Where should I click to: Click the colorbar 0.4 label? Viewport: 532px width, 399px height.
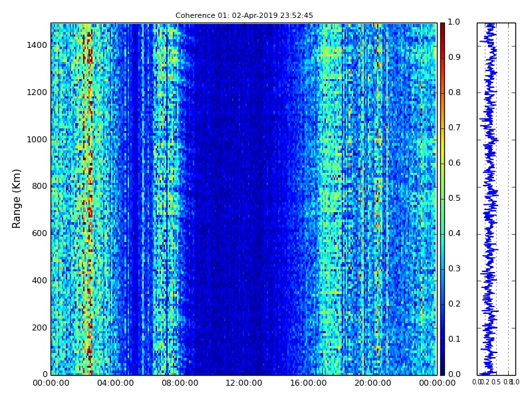click(454, 233)
